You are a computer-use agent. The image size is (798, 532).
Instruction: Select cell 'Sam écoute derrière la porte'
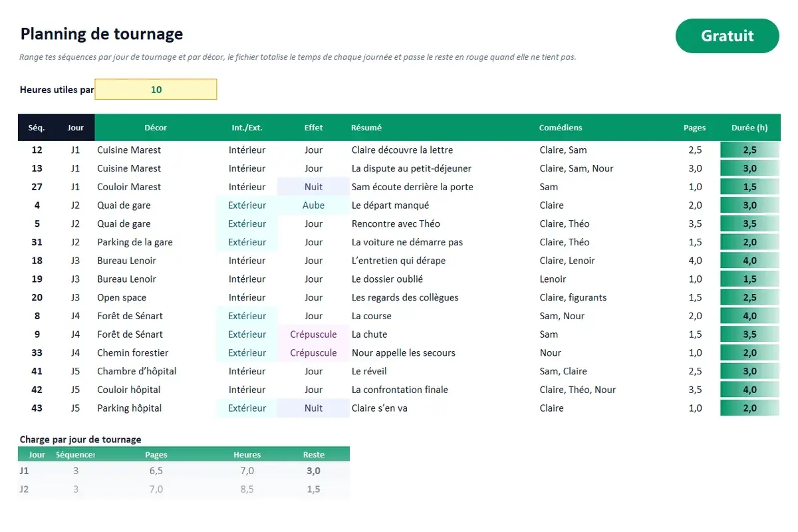(x=412, y=187)
